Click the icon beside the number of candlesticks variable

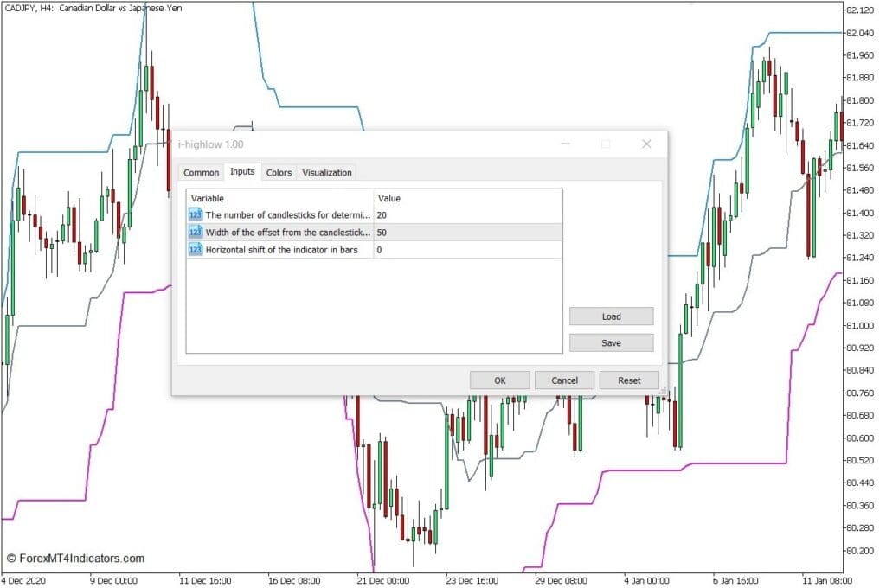point(196,214)
